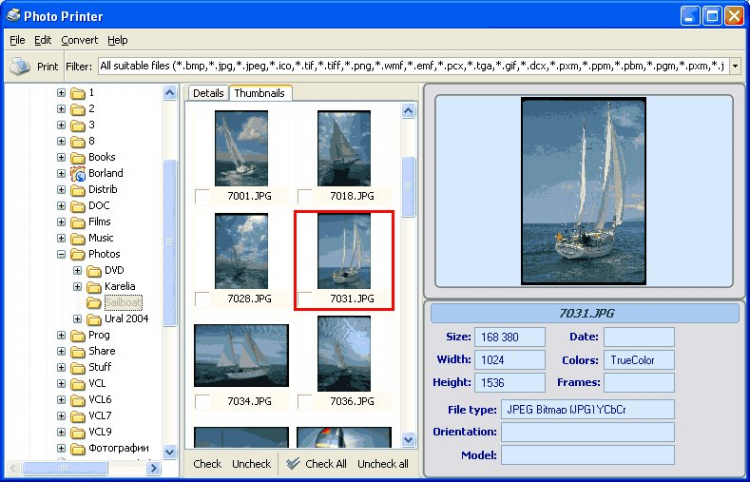Expand the folder named 1

tap(61, 93)
